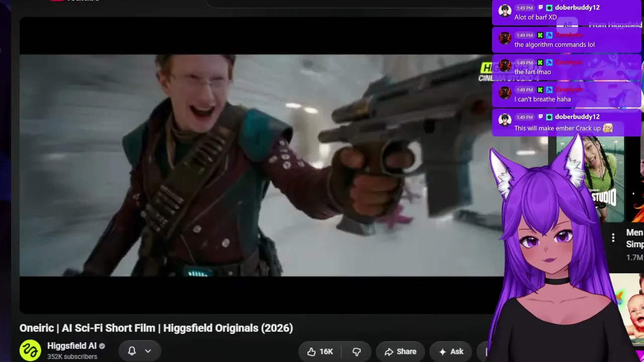
Task: Click the profile avatar on 'This will make ember' message
Action: tap(505, 120)
